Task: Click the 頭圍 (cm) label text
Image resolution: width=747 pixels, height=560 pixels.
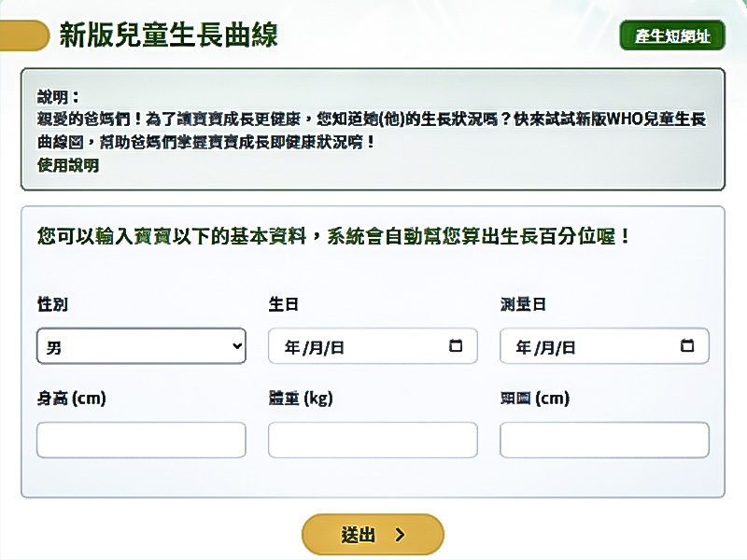Action: click(534, 399)
